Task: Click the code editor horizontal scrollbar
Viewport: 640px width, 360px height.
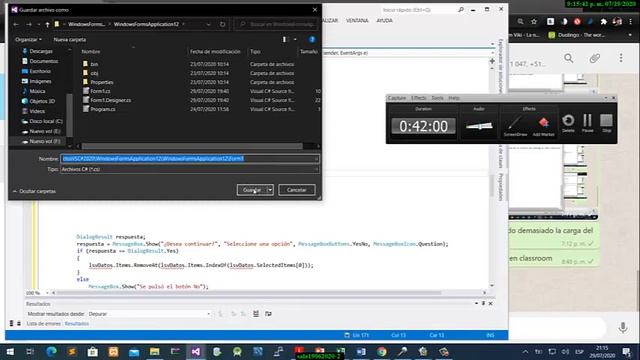Action: pyautogui.click(x=249, y=293)
